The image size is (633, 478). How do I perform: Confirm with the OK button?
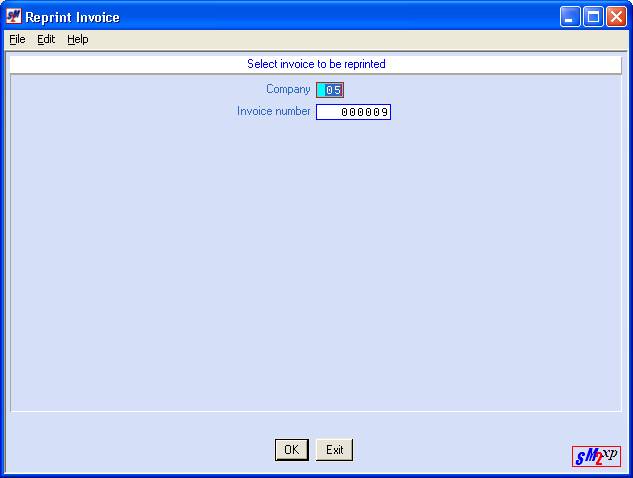tap(292, 450)
